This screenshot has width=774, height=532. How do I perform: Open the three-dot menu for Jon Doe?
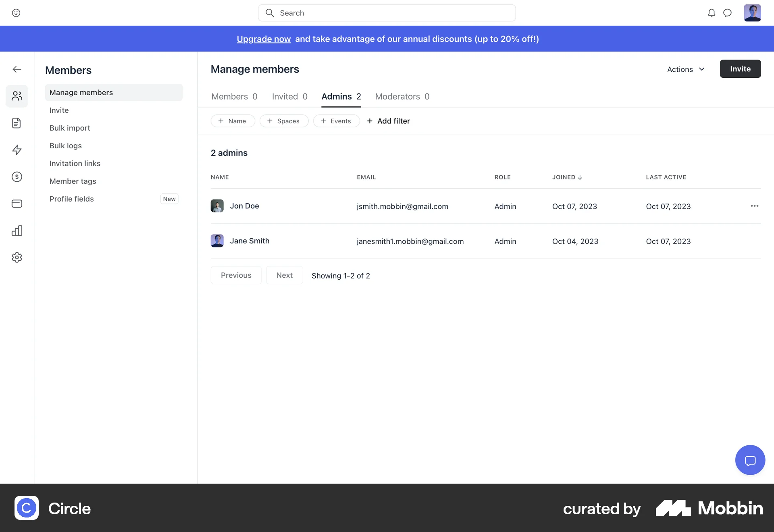(x=755, y=206)
